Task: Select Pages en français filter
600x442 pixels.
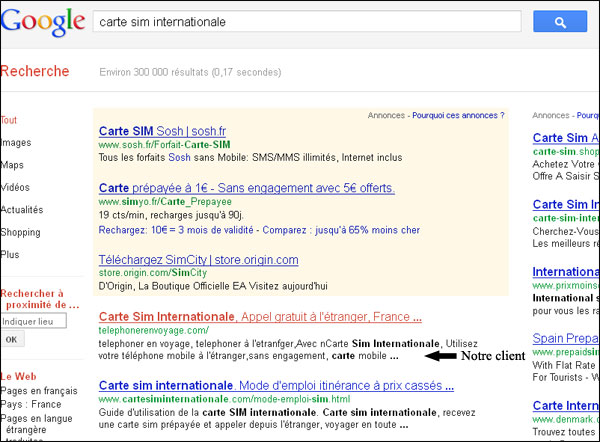Action: pos(39,391)
